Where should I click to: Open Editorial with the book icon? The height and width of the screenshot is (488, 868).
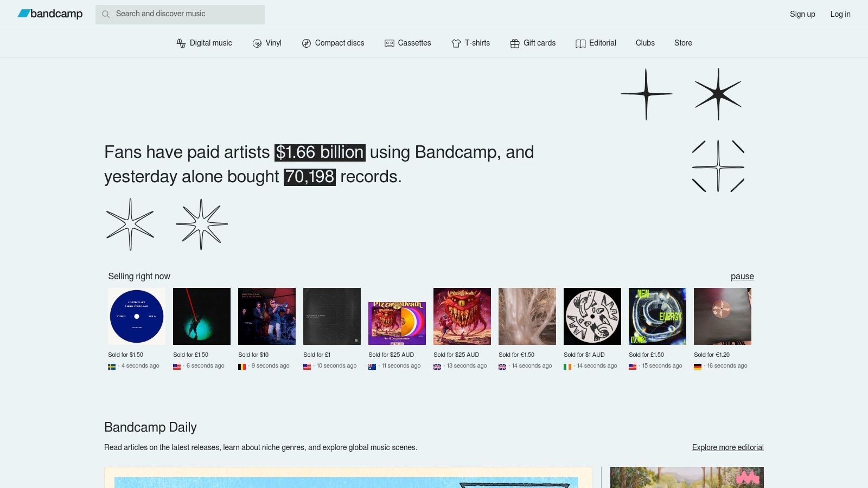point(581,43)
